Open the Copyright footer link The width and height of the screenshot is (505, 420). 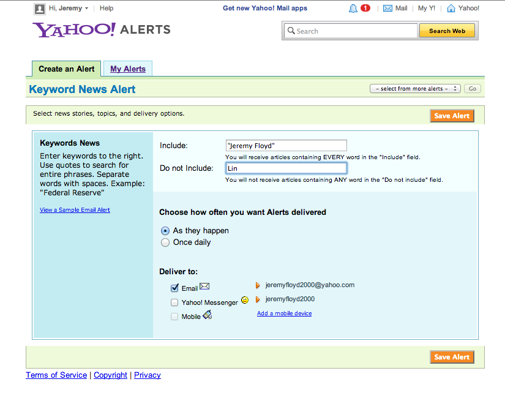pos(110,375)
